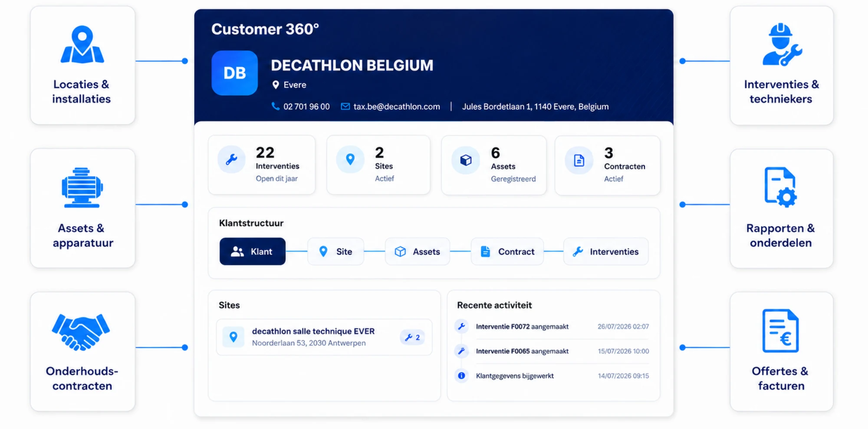Click the Sites section heading
The image size is (868, 429).
[229, 305]
